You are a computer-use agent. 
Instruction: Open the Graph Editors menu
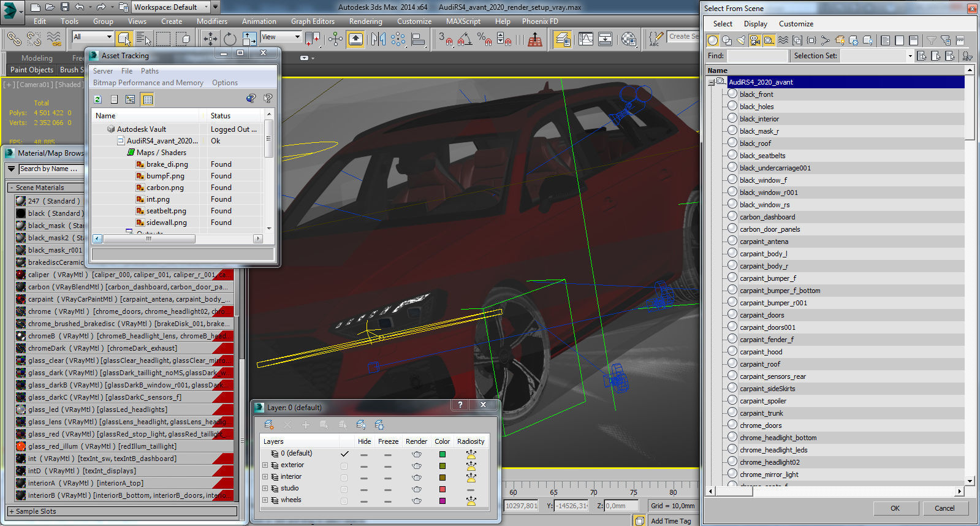pyautogui.click(x=313, y=21)
